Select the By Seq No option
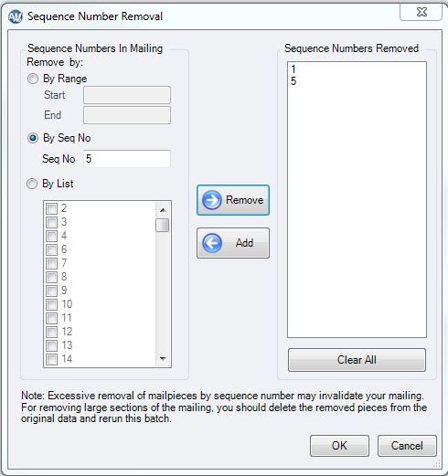 (33, 138)
